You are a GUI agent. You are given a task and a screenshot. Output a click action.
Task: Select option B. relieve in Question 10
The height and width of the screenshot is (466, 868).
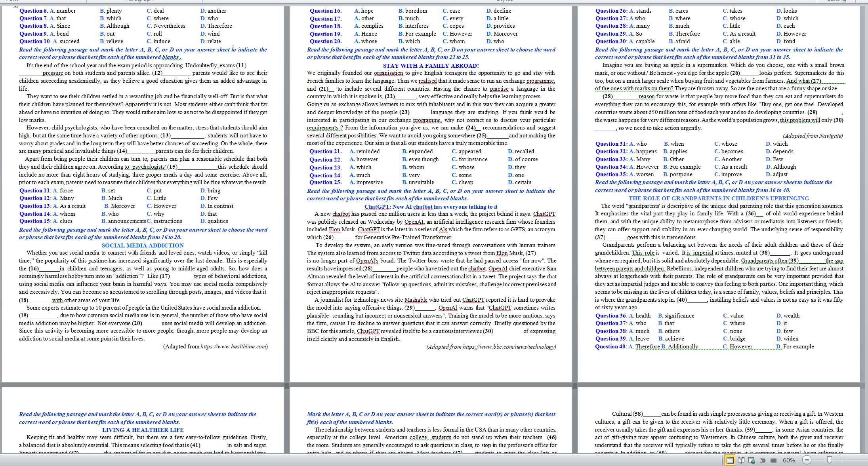(x=111, y=41)
